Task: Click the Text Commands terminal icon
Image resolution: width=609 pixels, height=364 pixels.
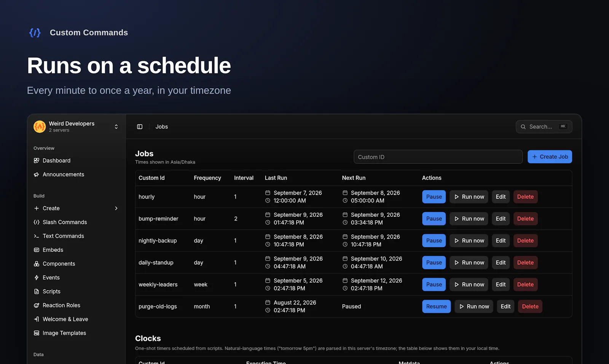Action: pos(37,236)
